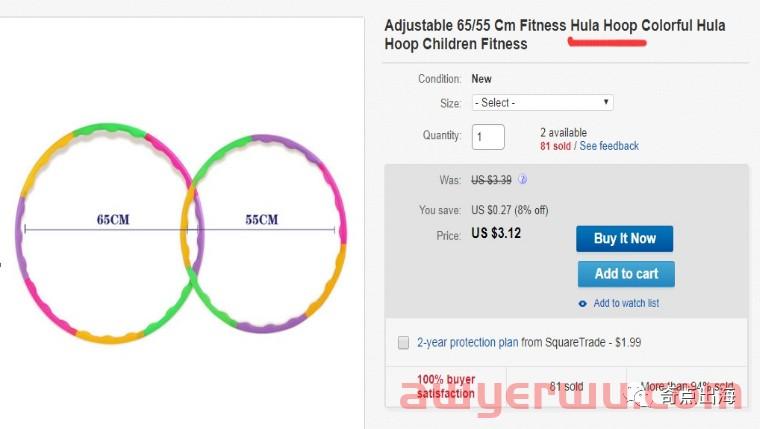This screenshot has height=429, width=760.
Task: Open the 2-year protection plan link
Action: pos(467,342)
